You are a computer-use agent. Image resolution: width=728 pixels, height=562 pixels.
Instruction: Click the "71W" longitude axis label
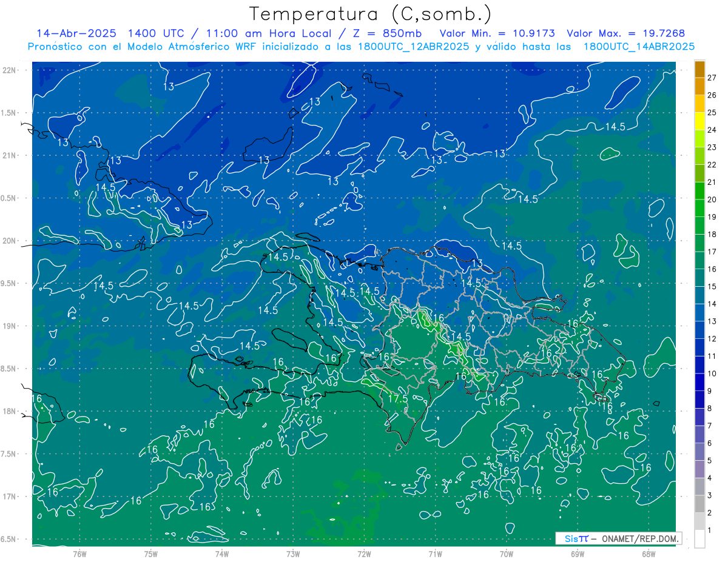click(x=435, y=554)
